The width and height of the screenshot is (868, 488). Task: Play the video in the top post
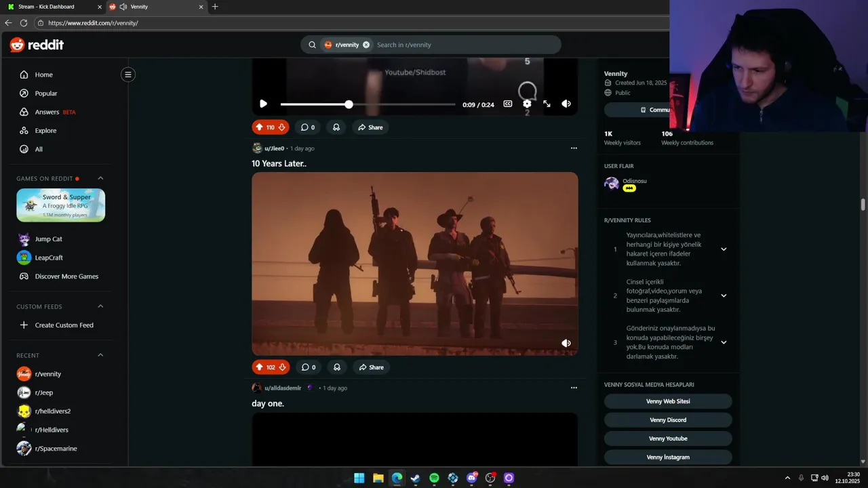(263, 104)
